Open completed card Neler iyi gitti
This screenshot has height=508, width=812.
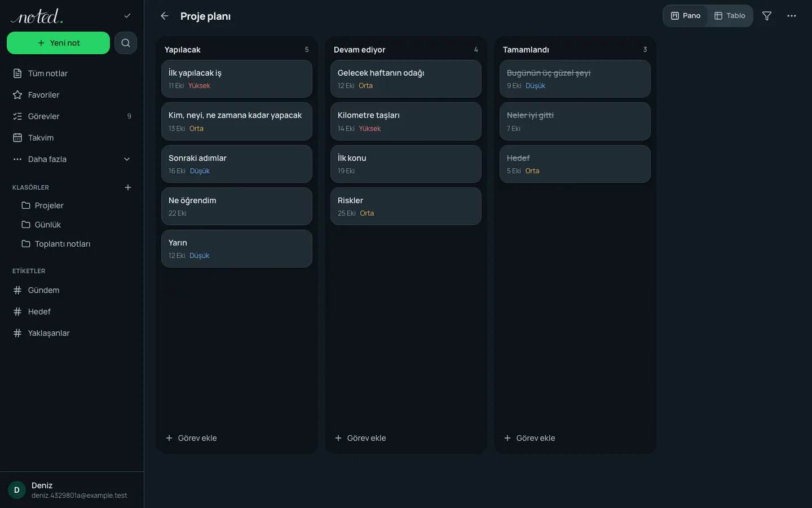tap(575, 121)
